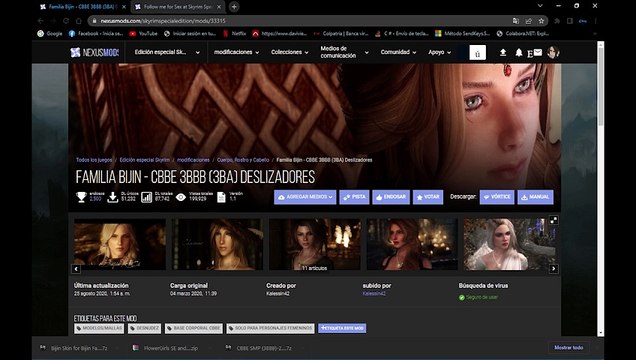Expand the modificaciones menu
Viewport: 636px width, 360px height.
click(x=236, y=52)
